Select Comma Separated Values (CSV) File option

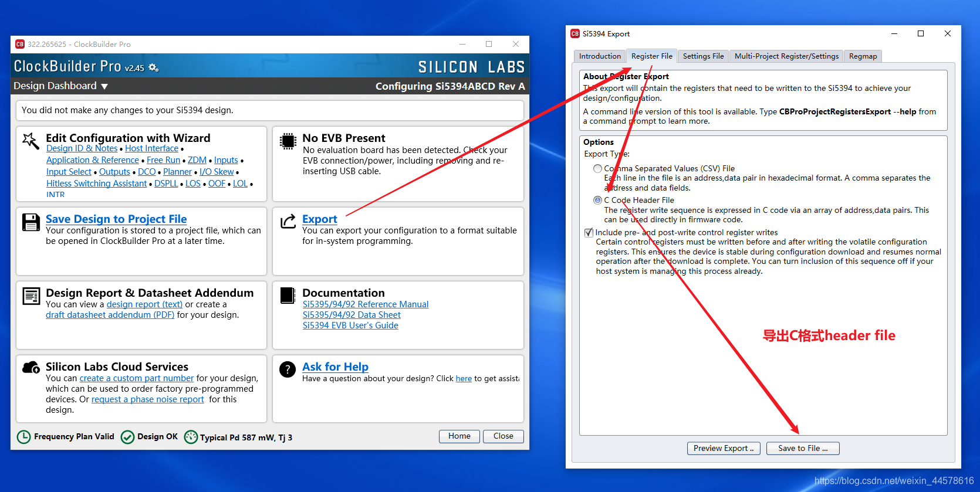pos(597,168)
